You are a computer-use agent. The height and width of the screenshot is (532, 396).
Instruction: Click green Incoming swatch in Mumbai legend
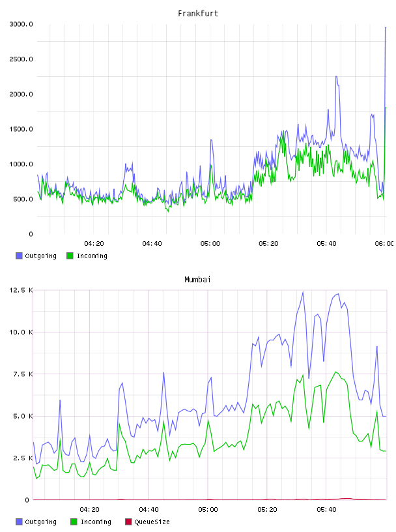[x=74, y=522]
